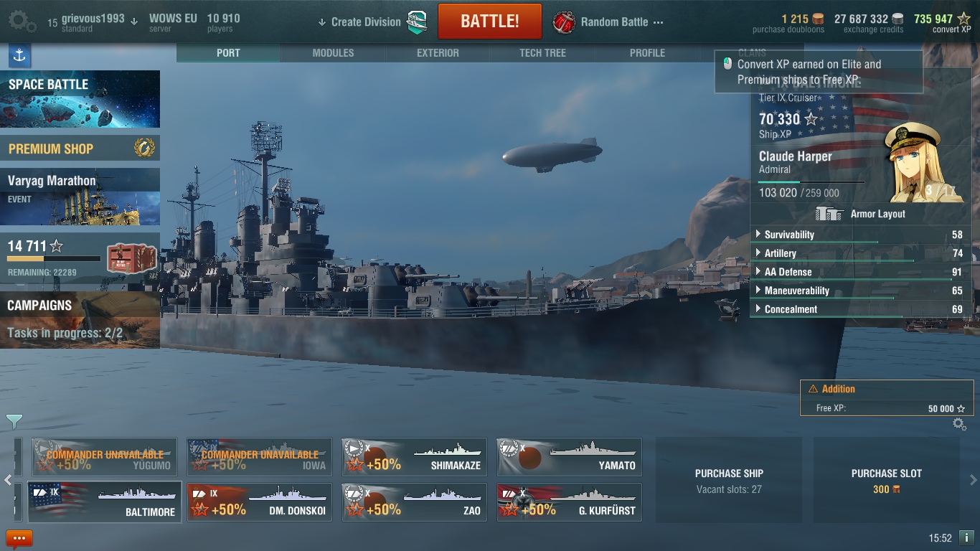Click the Create Division flag icon
This screenshot has width=980, height=551.
tap(418, 22)
